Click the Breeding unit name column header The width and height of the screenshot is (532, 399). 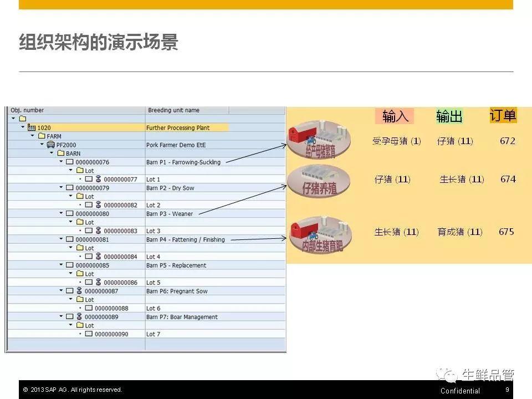click(x=173, y=110)
